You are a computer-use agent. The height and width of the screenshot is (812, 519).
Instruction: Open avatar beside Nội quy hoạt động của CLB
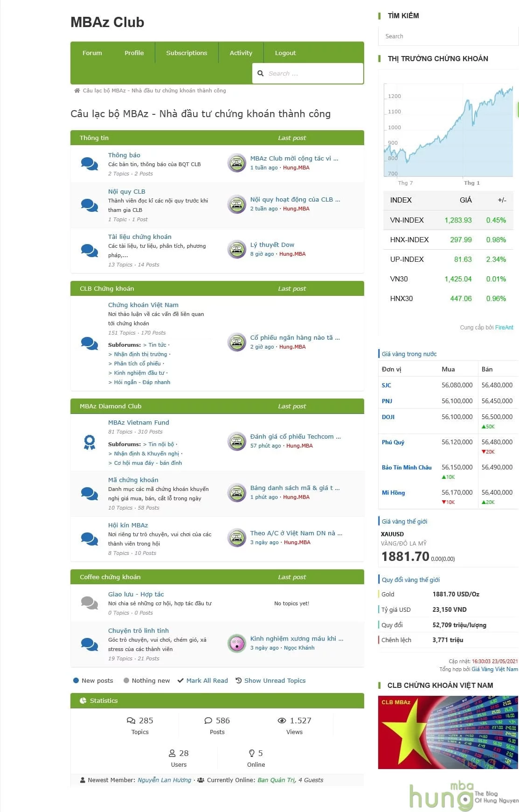tap(237, 204)
